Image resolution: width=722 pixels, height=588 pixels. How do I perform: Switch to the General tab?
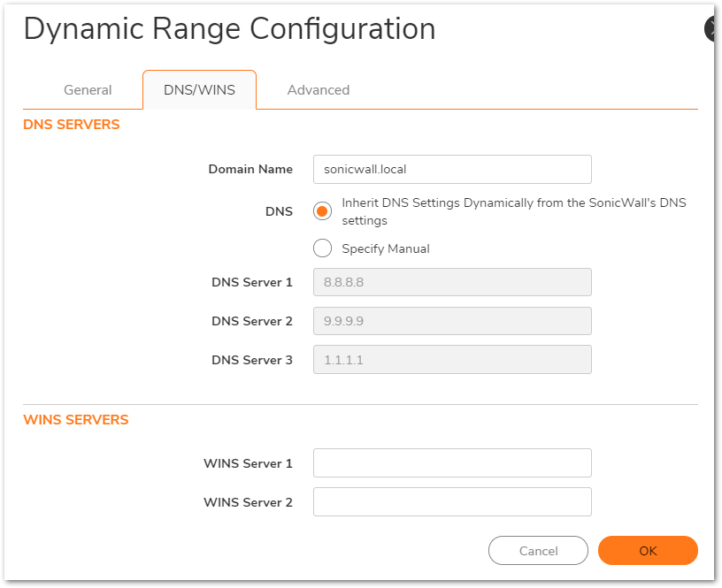[x=88, y=90]
